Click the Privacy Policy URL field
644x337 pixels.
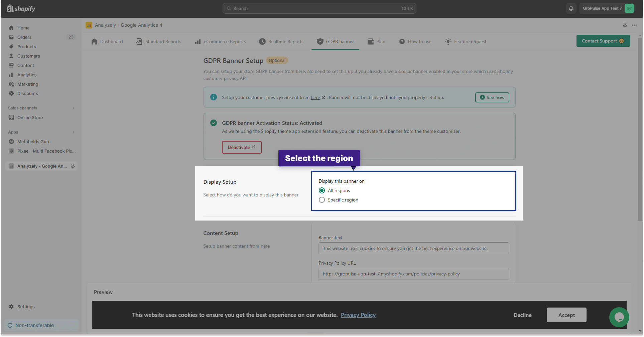pyautogui.click(x=413, y=274)
